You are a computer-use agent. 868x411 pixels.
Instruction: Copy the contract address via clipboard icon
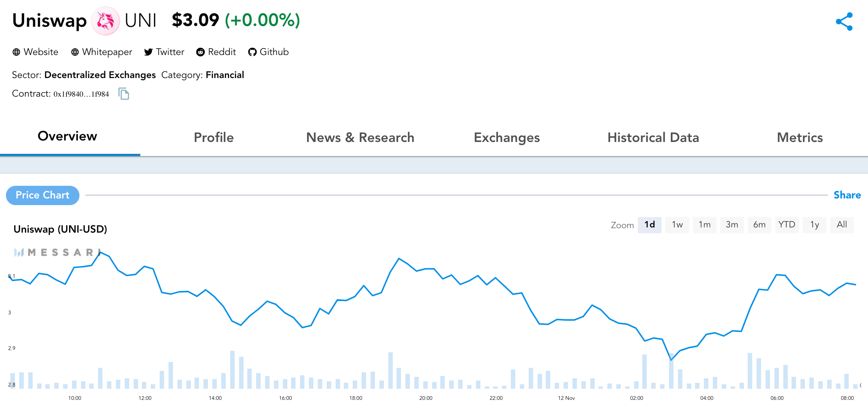coord(124,94)
